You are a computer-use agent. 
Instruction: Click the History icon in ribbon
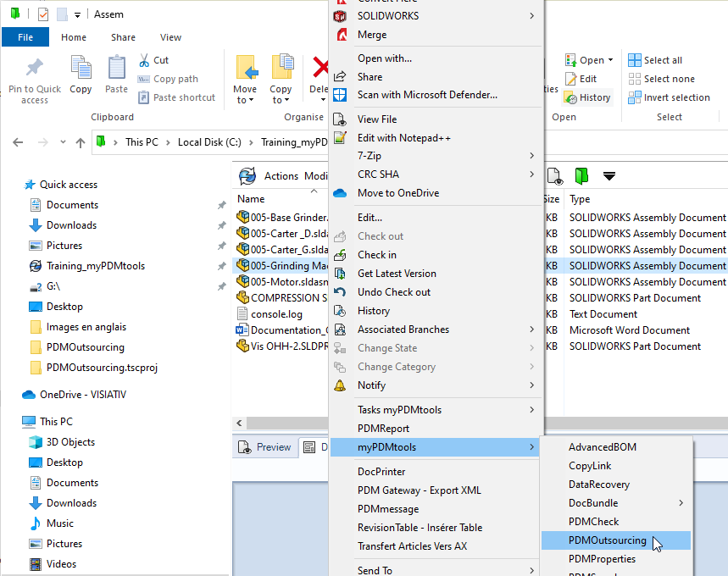coord(571,97)
